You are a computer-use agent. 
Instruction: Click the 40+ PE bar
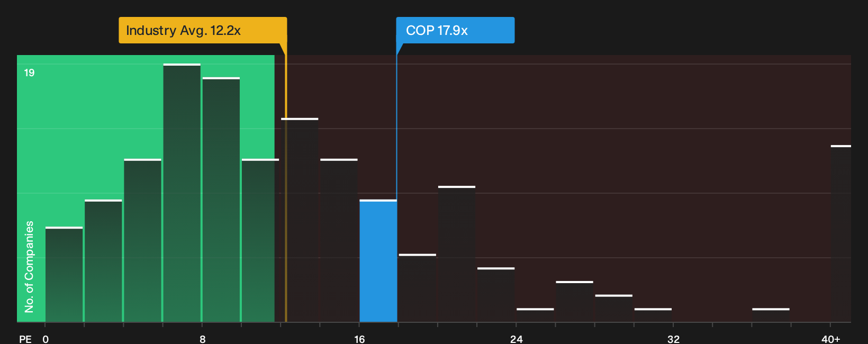pyautogui.click(x=840, y=233)
